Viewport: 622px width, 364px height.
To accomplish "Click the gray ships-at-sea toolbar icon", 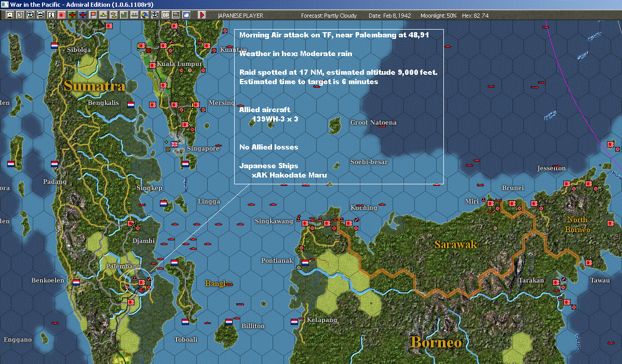I will [x=134, y=15].
